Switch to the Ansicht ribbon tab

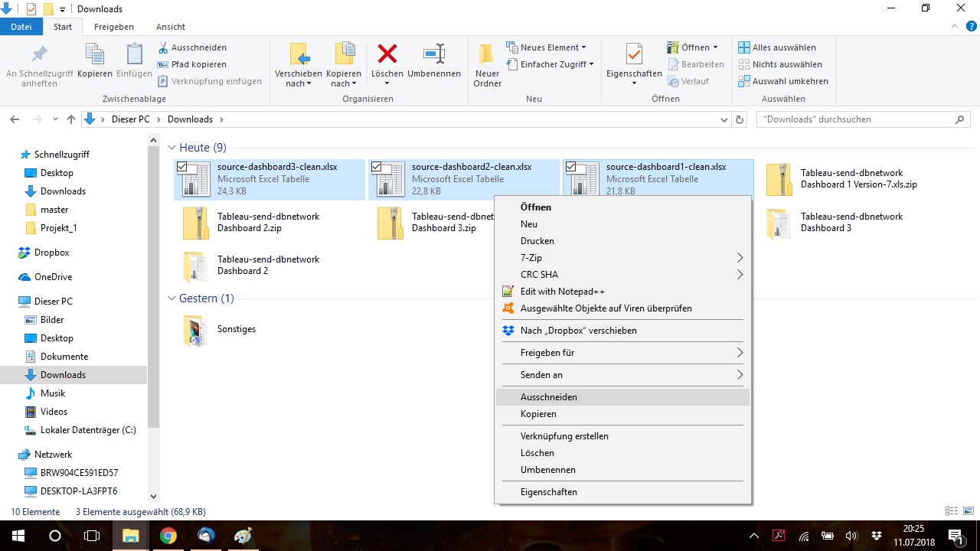click(x=171, y=27)
